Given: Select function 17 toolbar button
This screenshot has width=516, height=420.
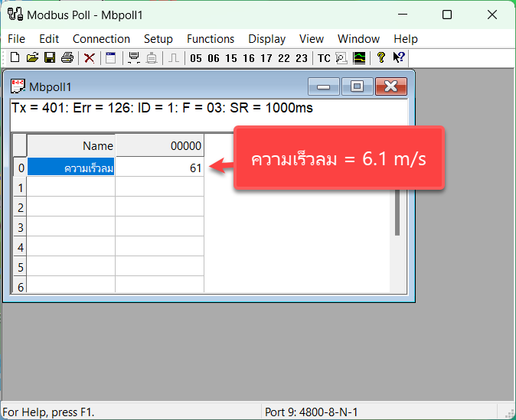Looking at the screenshot, I should click(x=266, y=58).
